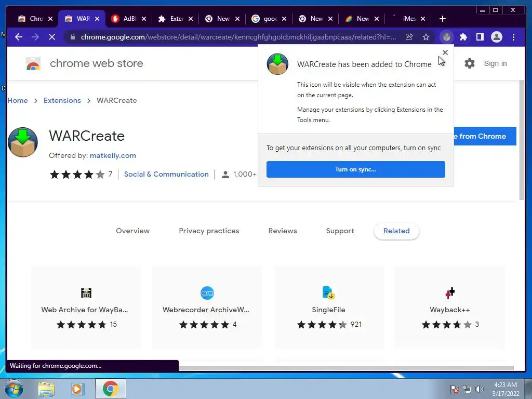Open Web Archive for WayBack card icon

tap(86, 293)
